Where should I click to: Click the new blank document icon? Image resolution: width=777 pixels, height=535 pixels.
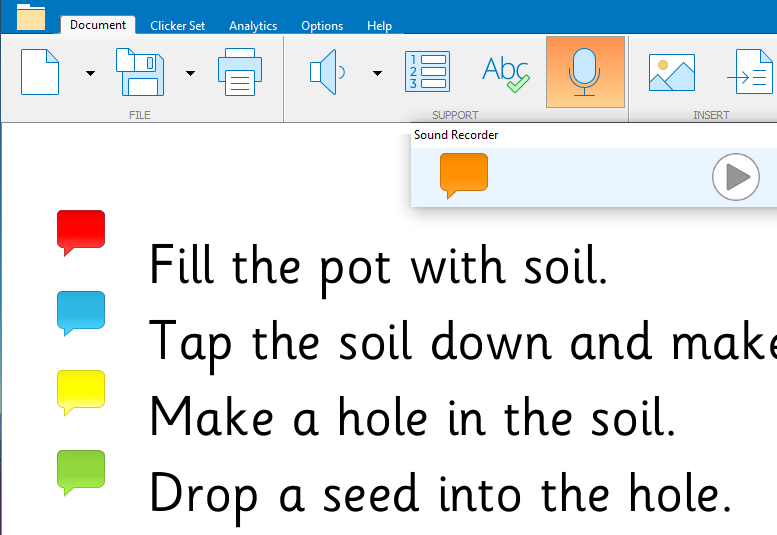(40, 72)
